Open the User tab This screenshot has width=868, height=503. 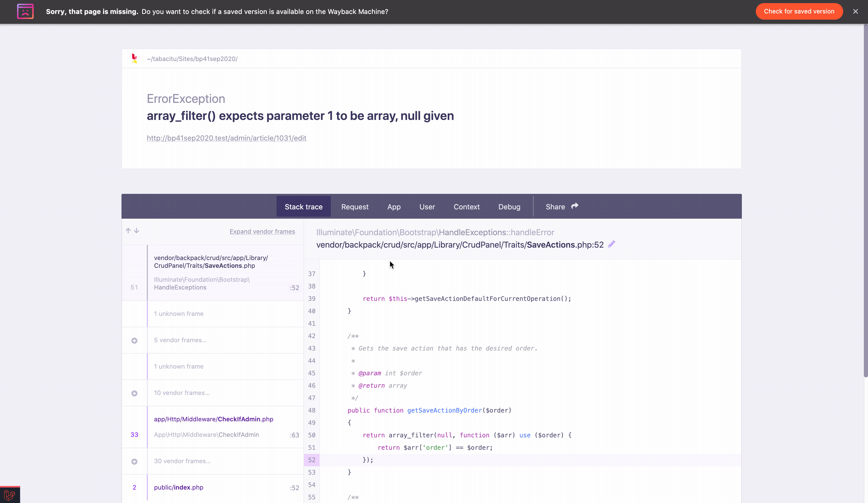[x=427, y=207]
